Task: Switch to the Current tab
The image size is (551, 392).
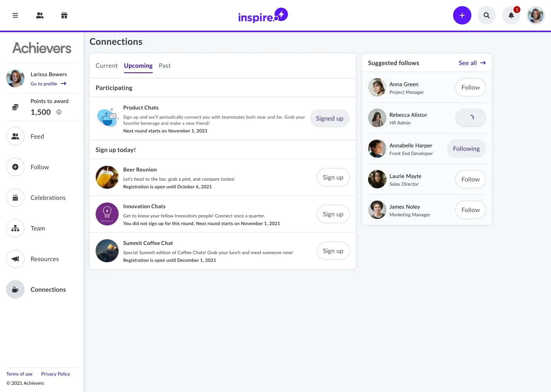Action: (106, 65)
